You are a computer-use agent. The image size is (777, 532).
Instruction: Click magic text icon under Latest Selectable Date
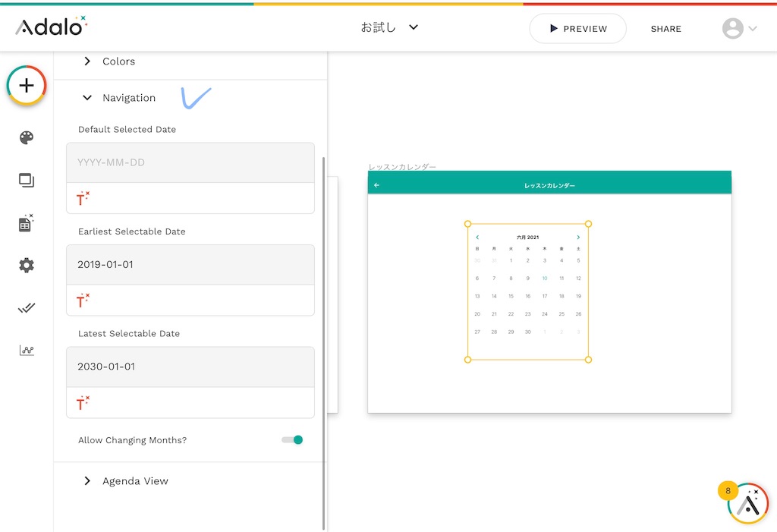(x=82, y=402)
